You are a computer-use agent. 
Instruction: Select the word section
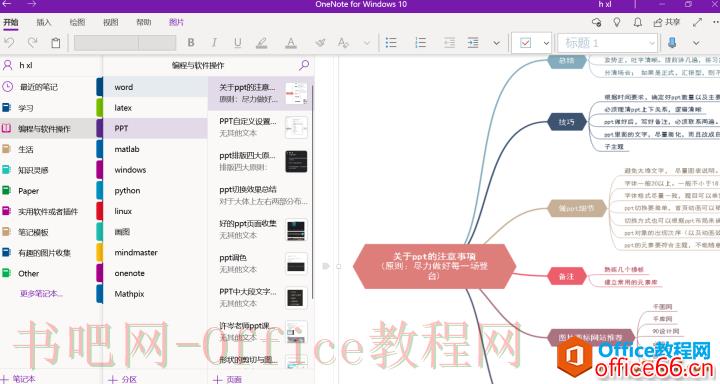[155, 87]
